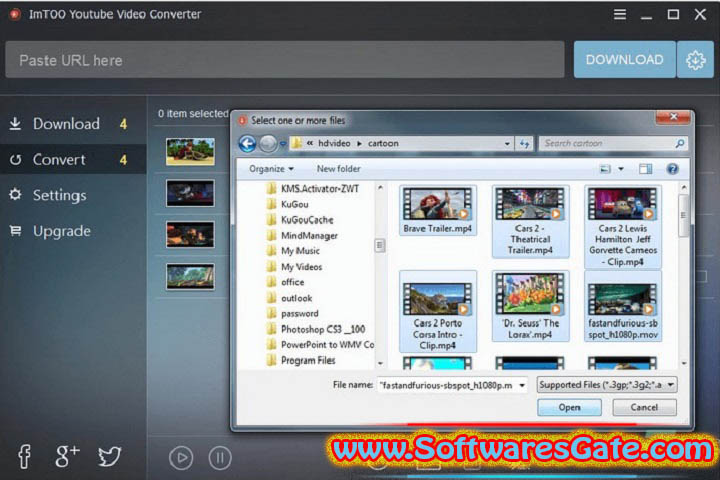Open ImTOO hamburger menu icon
The width and height of the screenshot is (720, 480).
click(619, 15)
